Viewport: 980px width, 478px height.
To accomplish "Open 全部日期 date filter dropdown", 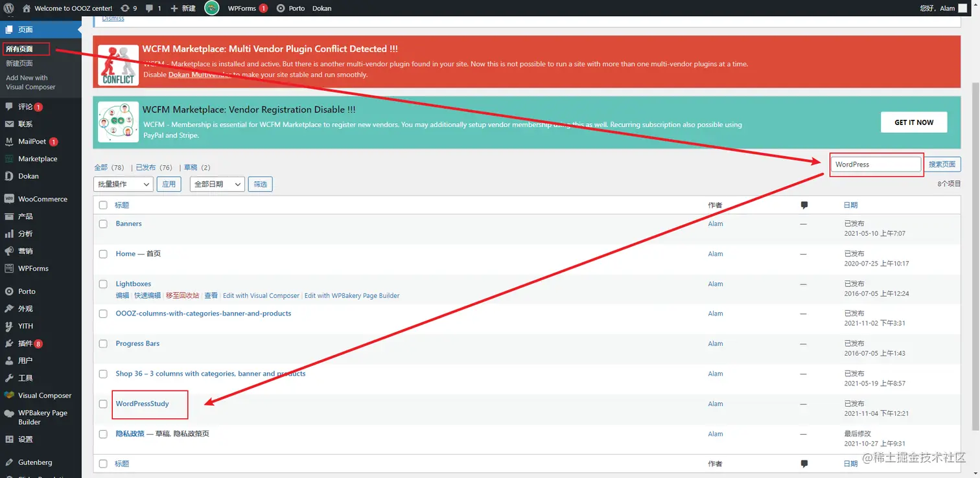I will 217,184.
